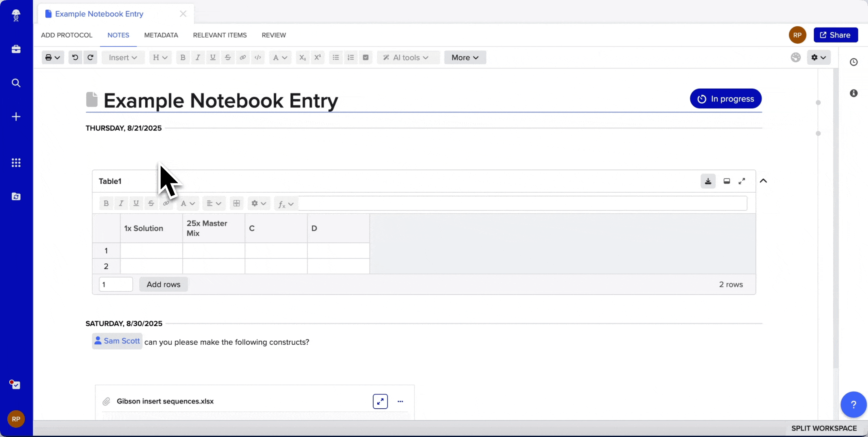Open the text color picker dropdown
The image size is (868, 437).
[x=280, y=57]
